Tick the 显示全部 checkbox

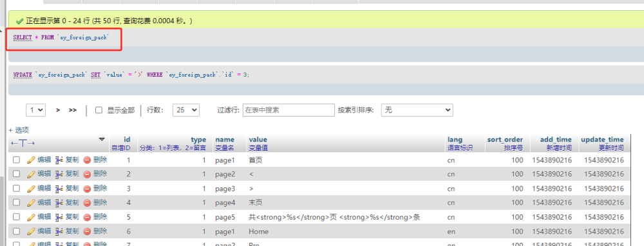(x=99, y=110)
